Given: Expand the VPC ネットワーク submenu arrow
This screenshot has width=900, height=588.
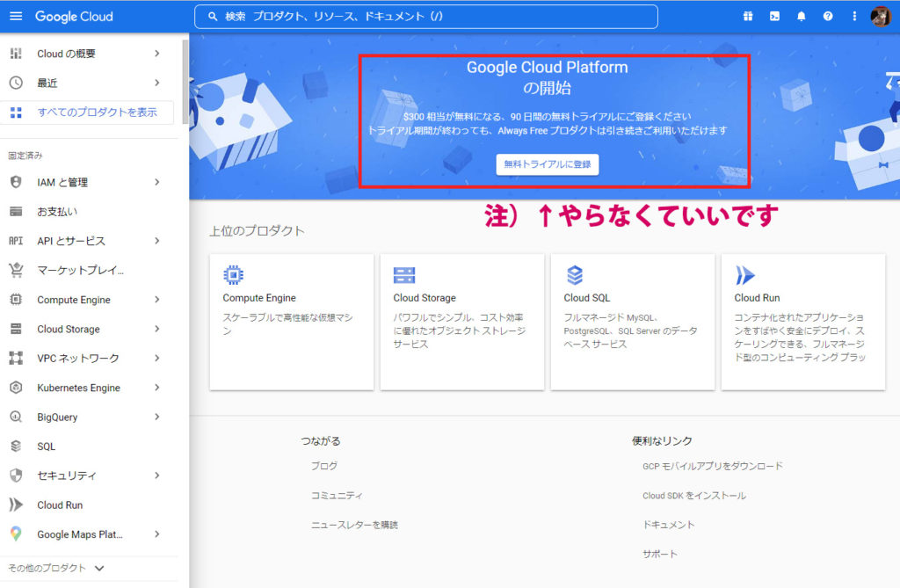Looking at the screenshot, I should click(x=156, y=359).
